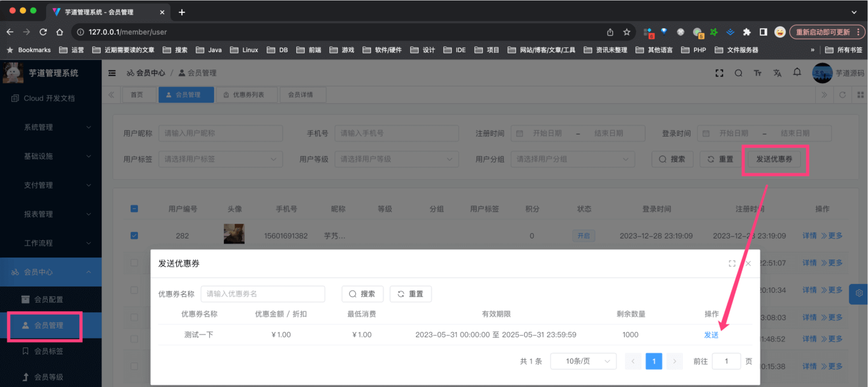This screenshot has height=387, width=868.
Task: Open the 用户标签 select dropdown
Action: click(220, 159)
